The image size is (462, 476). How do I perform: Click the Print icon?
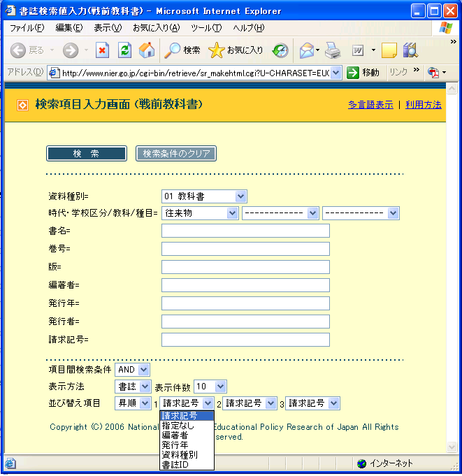coord(333,50)
